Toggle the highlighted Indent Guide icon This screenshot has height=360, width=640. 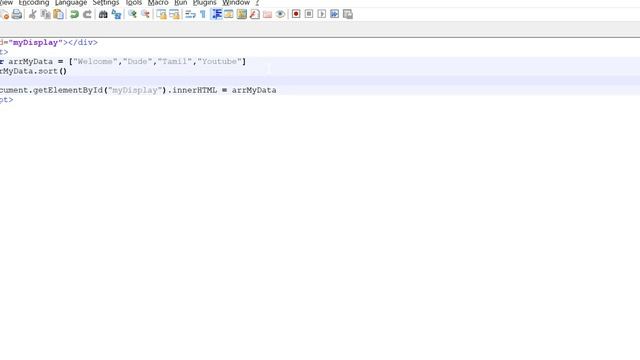[216, 14]
